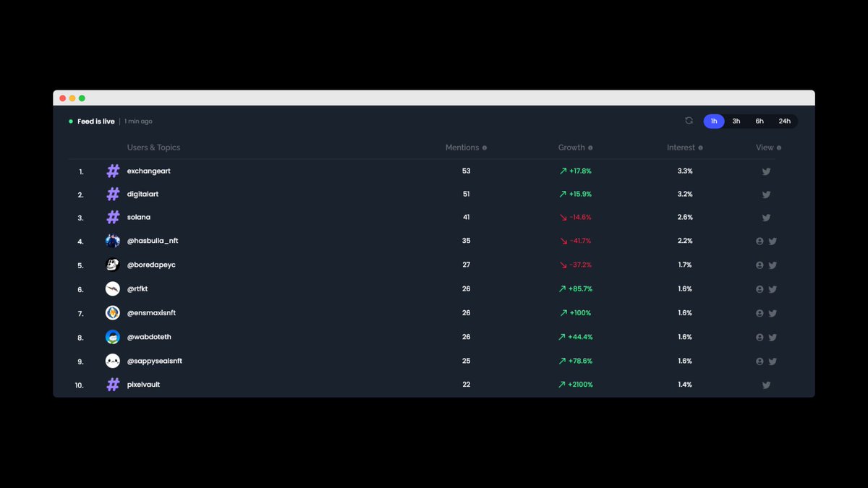Open Twitter view for @hasbulla_nft

click(x=773, y=241)
